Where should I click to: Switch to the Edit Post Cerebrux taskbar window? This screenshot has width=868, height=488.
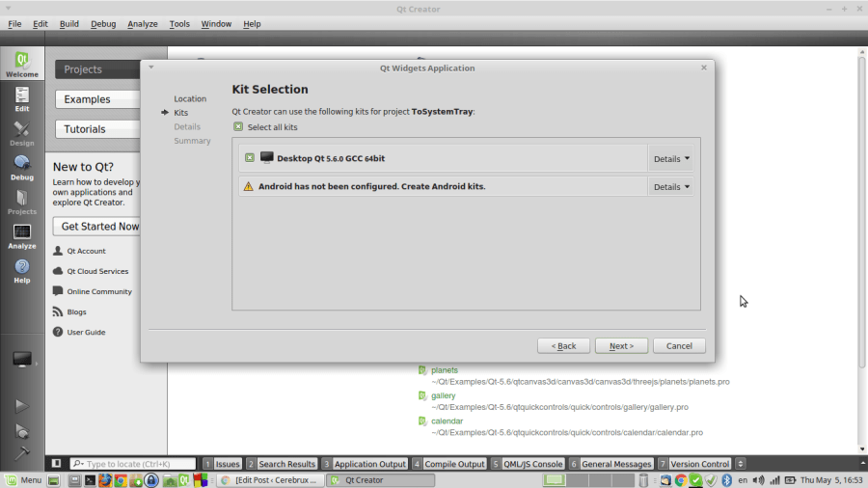pos(269,479)
